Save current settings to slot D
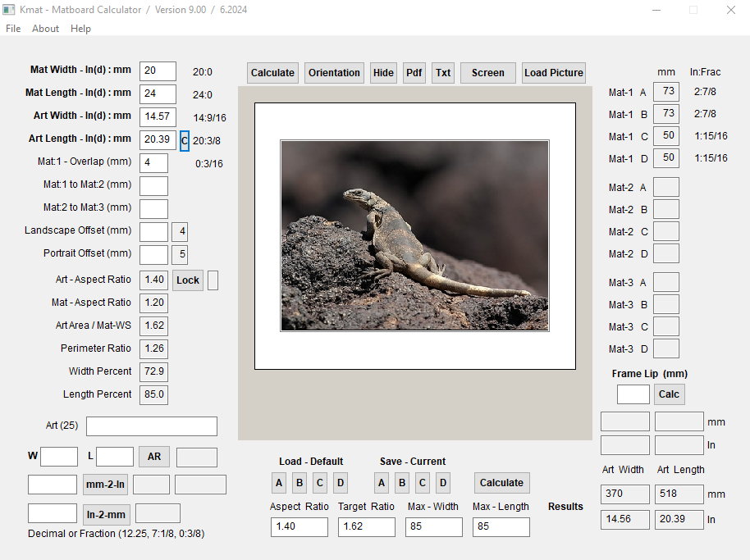This screenshot has width=750, height=560. (443, 483)
